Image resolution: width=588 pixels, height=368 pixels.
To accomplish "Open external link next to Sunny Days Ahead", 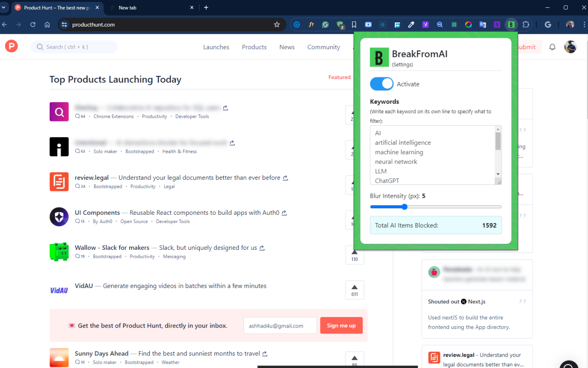I will pos(265,354).
